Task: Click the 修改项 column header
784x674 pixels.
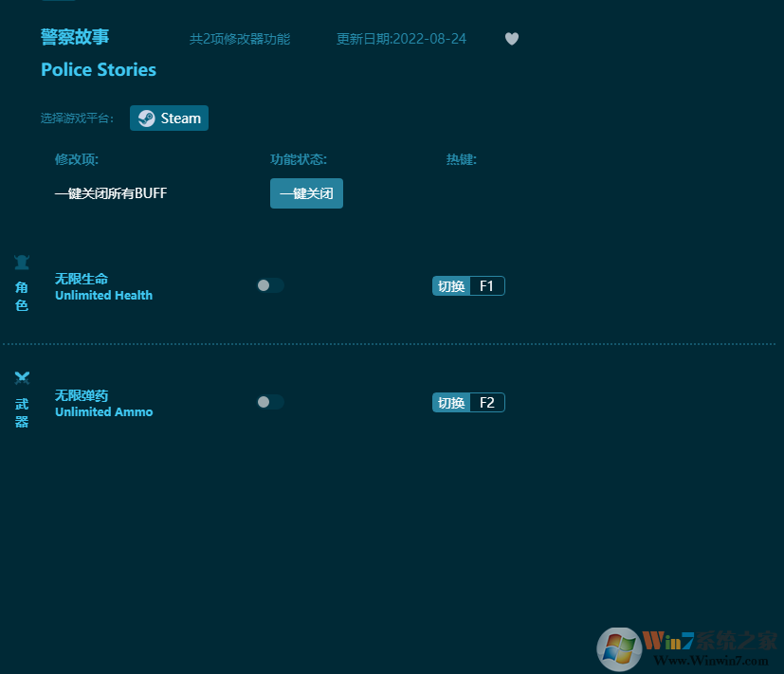Action: 77,159
